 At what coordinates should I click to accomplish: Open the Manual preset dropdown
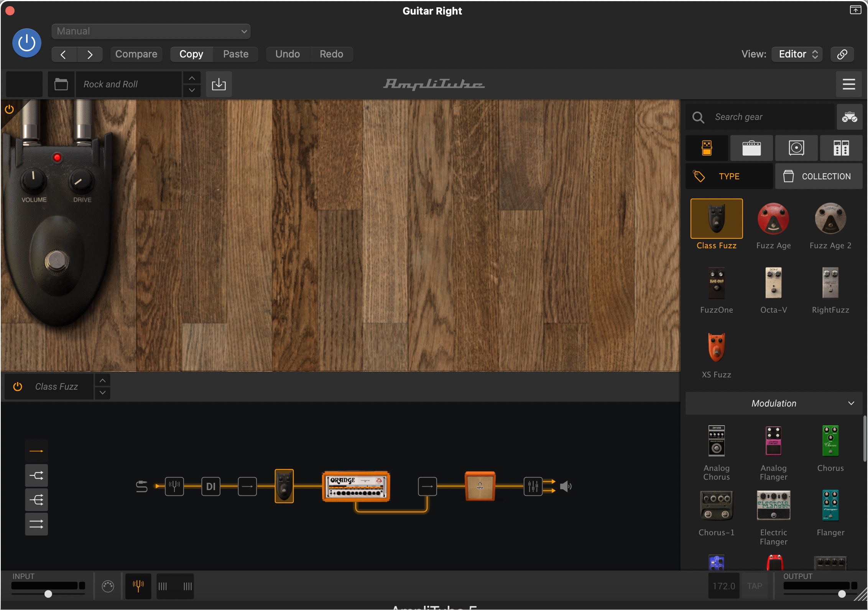point(151,31)
